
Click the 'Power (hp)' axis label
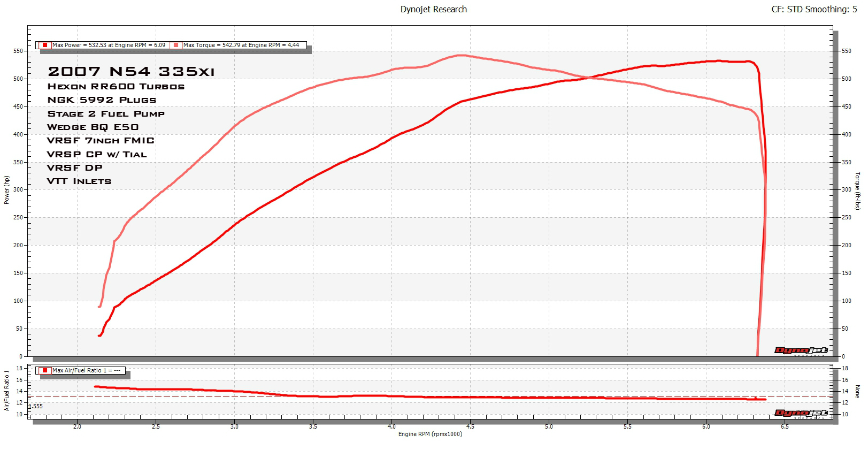(6, 190)
